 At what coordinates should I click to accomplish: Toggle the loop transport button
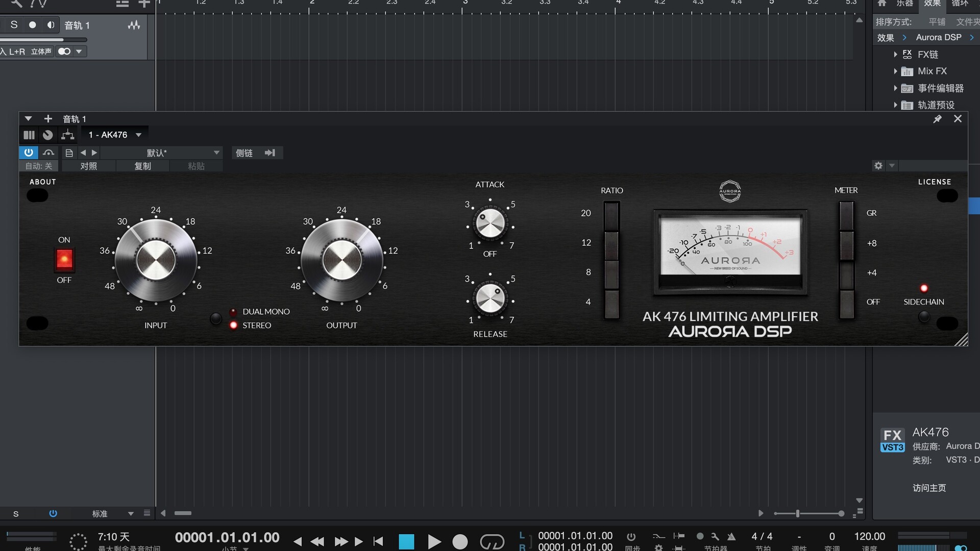[492, 542]
